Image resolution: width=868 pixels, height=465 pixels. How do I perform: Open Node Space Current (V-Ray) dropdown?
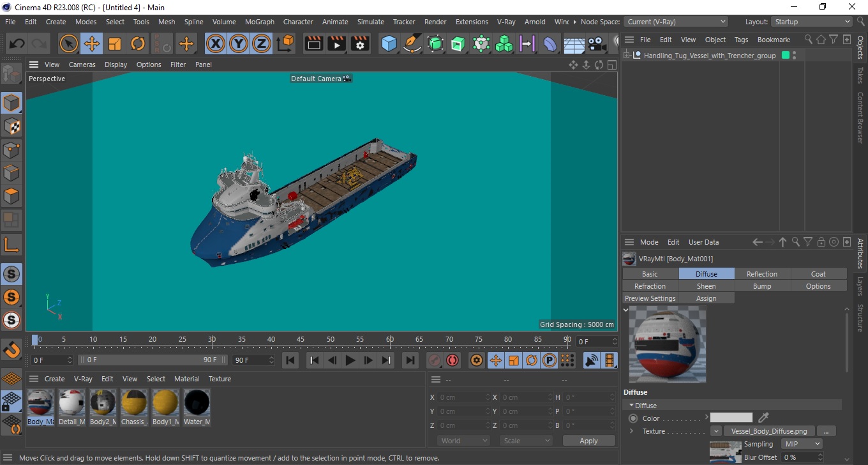(675, 22)
